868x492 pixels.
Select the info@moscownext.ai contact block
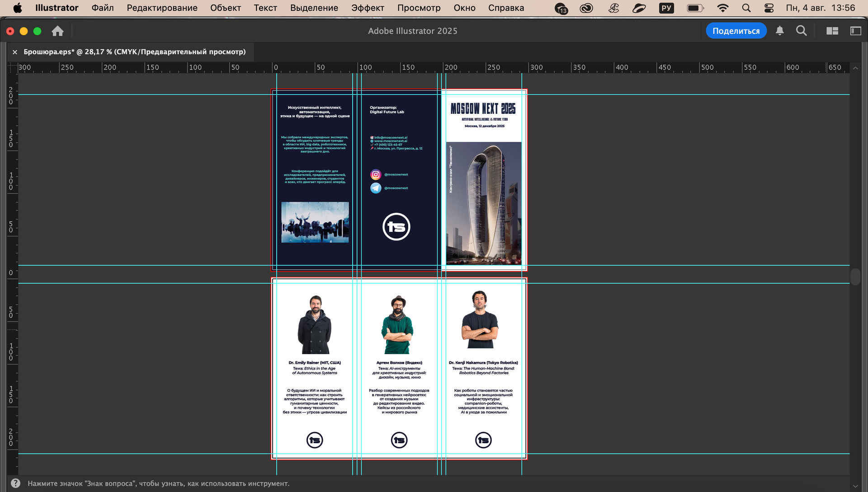coord(396,143)
